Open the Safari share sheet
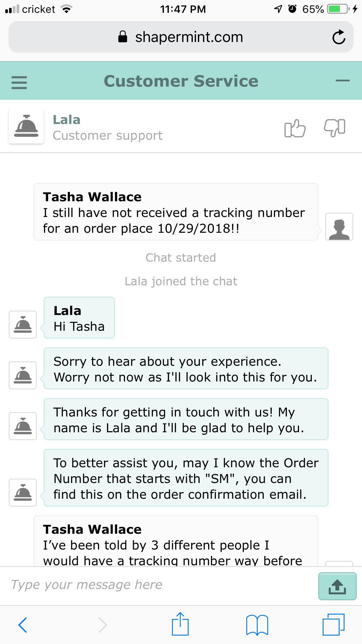This screenshot has height=644, width=362. pyautogui.click(x=180, y=624)
